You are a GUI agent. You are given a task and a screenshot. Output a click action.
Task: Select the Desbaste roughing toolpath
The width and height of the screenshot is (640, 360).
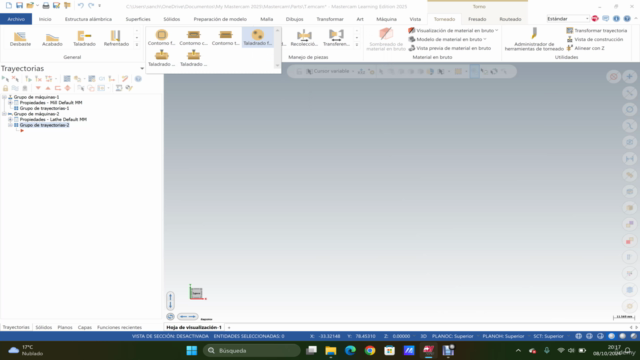pyautogui.click(x=20, y=38)
